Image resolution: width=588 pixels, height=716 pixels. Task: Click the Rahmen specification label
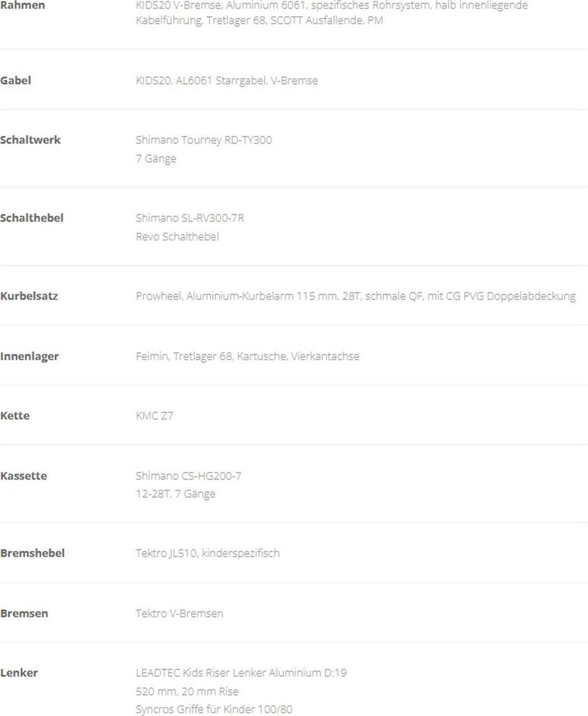(22, 6)
